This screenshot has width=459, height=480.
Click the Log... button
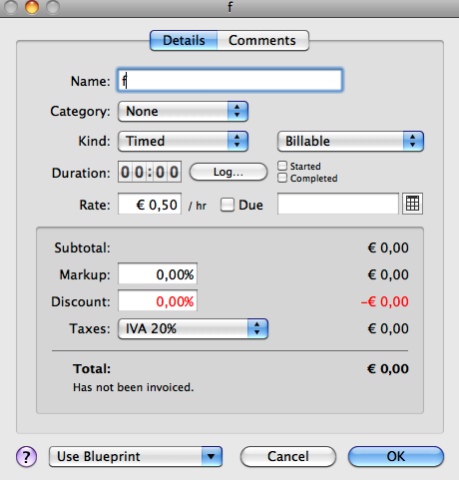pos(228,172)
